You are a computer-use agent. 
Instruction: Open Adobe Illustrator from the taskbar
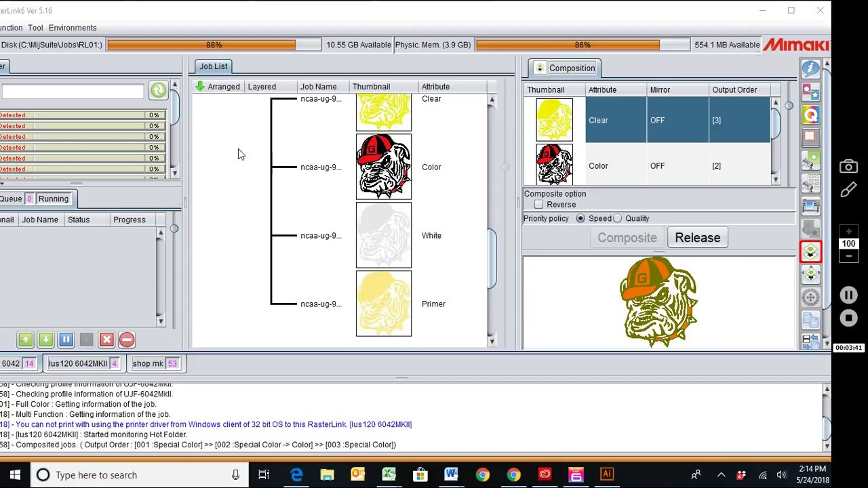[x=607, y=474]
